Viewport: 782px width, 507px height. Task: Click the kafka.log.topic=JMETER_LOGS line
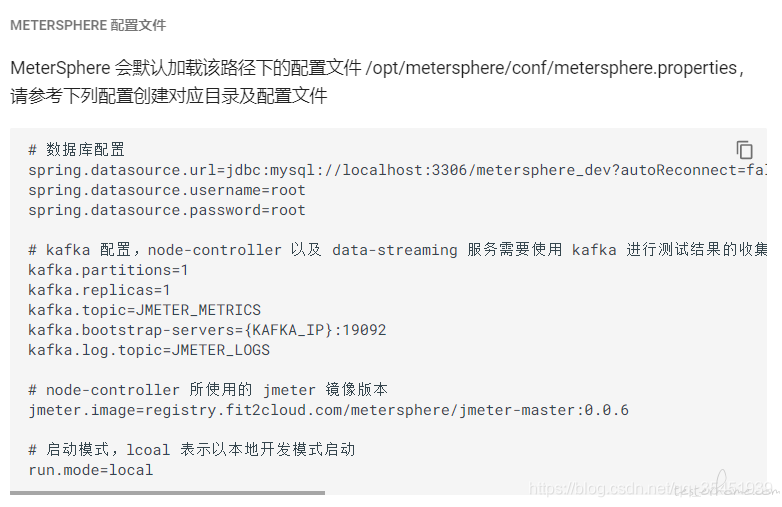[149, 349]
